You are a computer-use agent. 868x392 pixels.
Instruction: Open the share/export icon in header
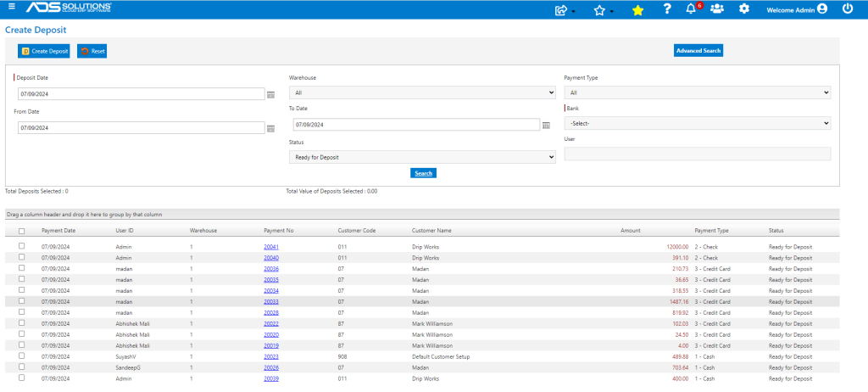561,10
